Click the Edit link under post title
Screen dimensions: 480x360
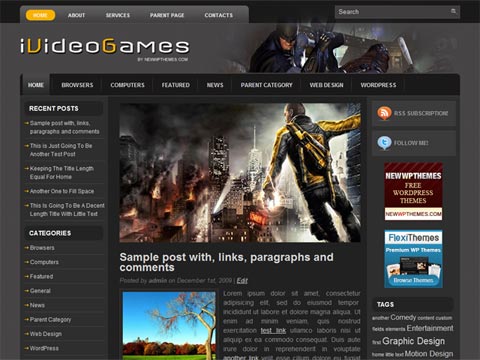(242, 281)
